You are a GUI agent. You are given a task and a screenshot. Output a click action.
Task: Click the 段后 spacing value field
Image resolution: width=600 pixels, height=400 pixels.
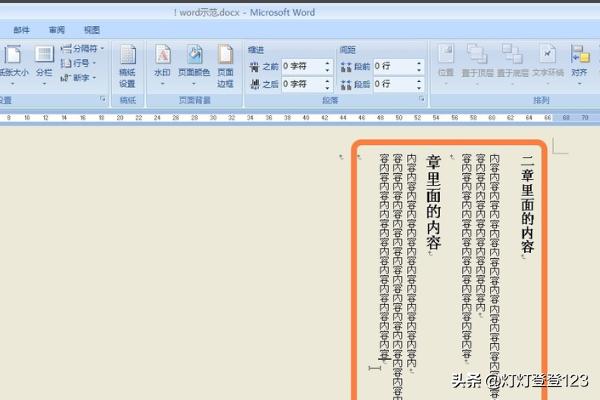[394, 84]
